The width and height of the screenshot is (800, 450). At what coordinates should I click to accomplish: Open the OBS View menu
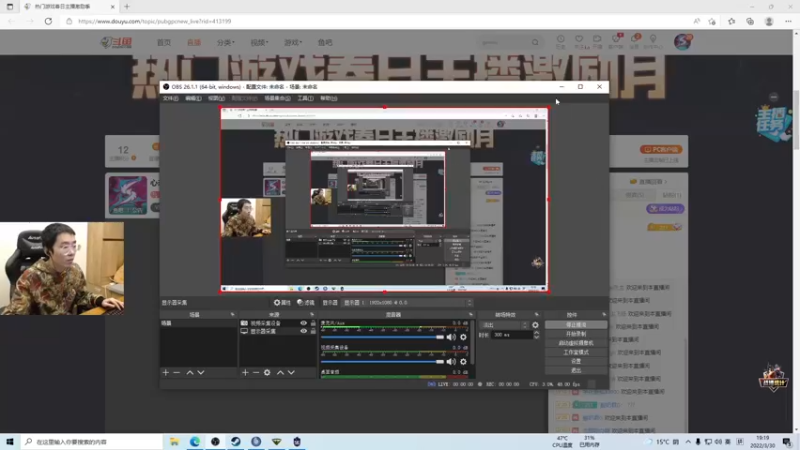pyautogui.click(x=216, y=98)
